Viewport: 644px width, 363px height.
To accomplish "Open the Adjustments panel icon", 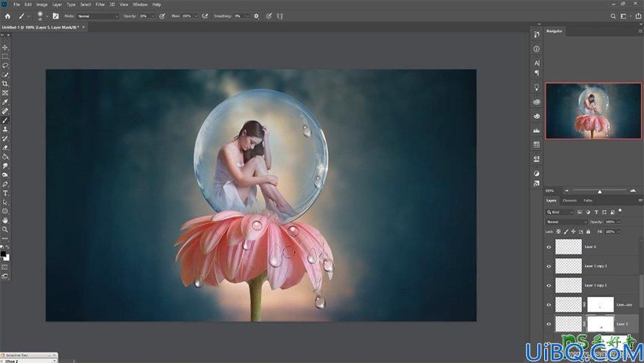I will point(537,173).
